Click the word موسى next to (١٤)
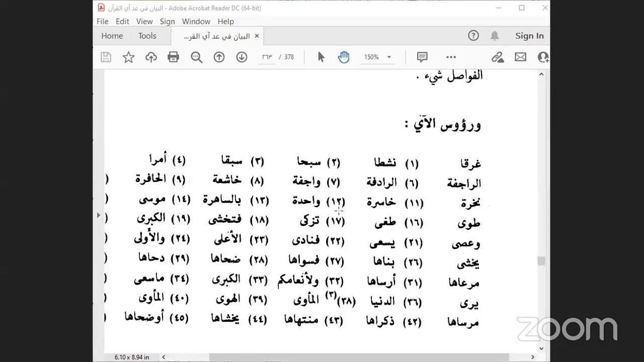Screen dimensions: 644x362 (x=152, y=199)
